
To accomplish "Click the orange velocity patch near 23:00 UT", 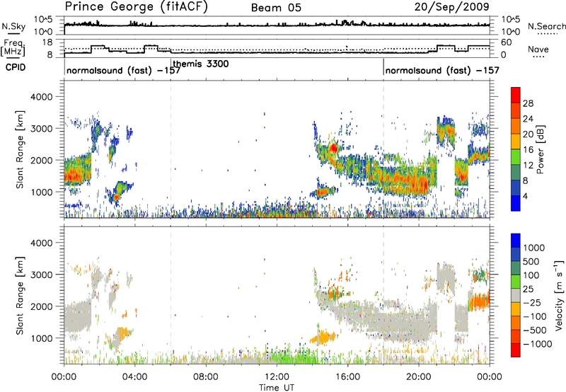I will coord(478,301).
